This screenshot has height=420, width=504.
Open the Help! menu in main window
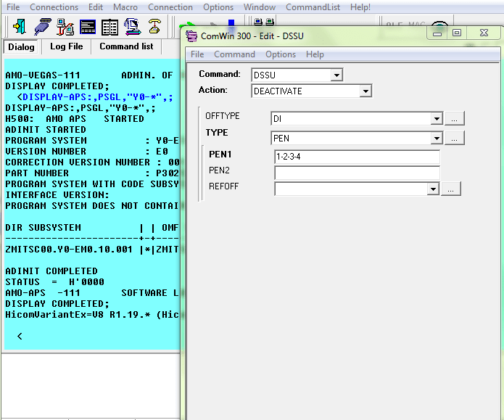360,7
